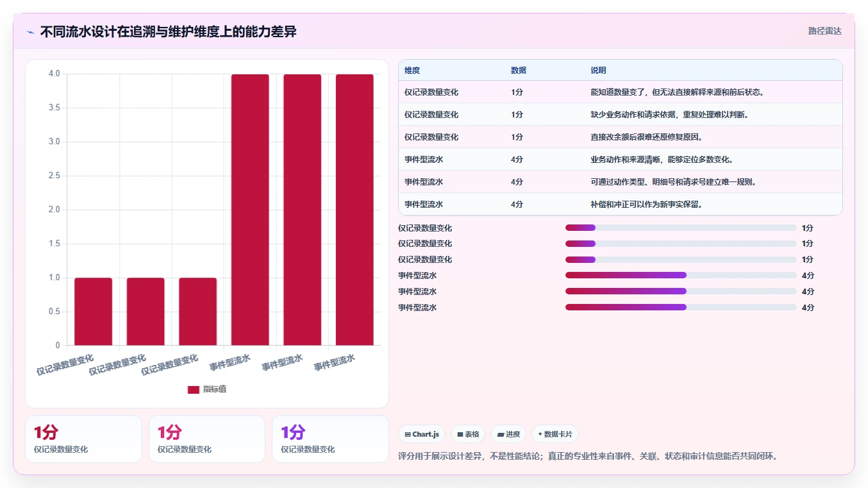This screenshot has height=488, width=868.
Task: Click the 数据 column header
Action: [519, 71]
